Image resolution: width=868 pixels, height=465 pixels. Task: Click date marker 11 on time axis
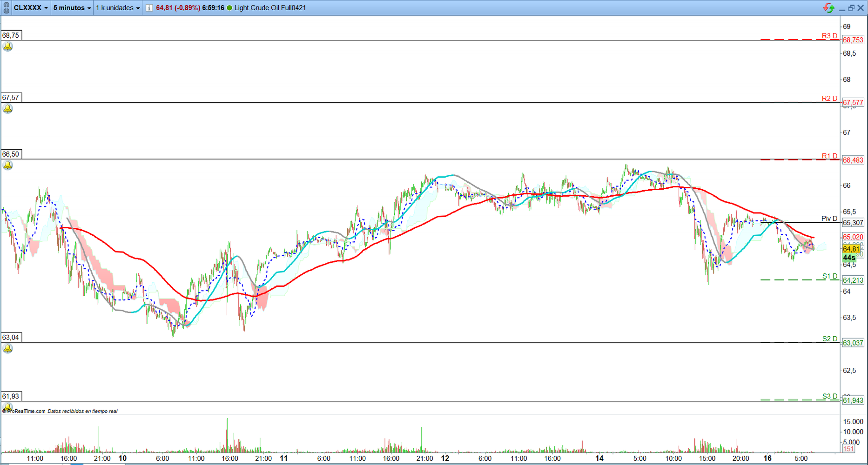(283, 458)
